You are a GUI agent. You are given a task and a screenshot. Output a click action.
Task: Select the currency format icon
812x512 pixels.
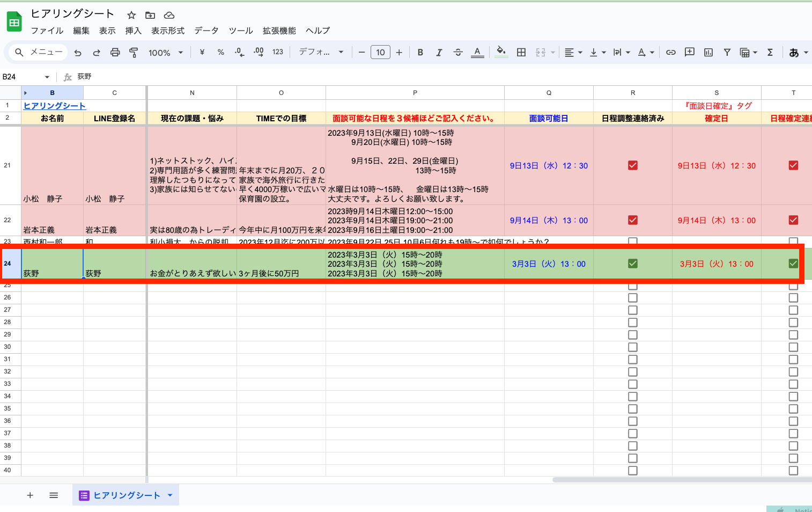(201, 52)
